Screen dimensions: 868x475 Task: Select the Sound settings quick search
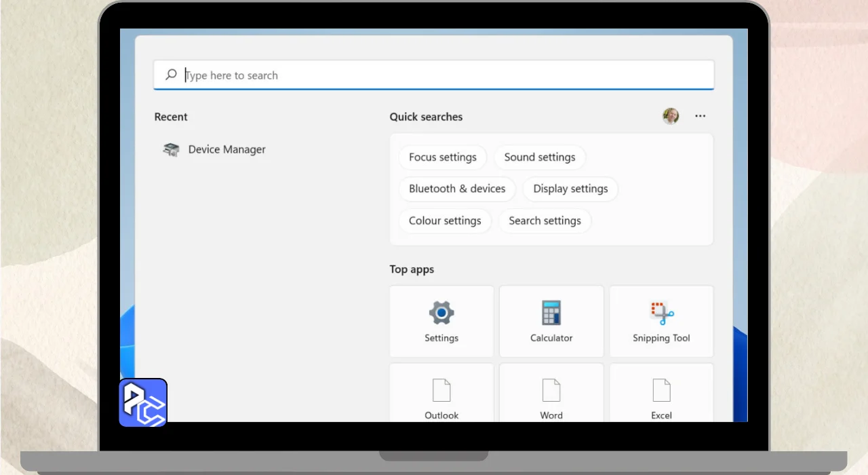[540, 157]
